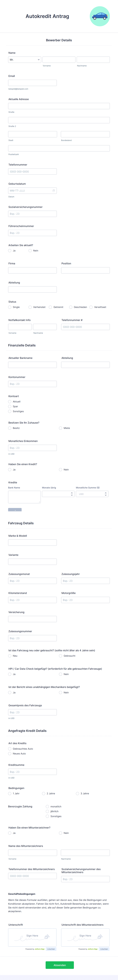This screenshot has width=118, height=980.
Task: Click the blue car logo icon
Action: pyautogui.click(x=100, y=16)
